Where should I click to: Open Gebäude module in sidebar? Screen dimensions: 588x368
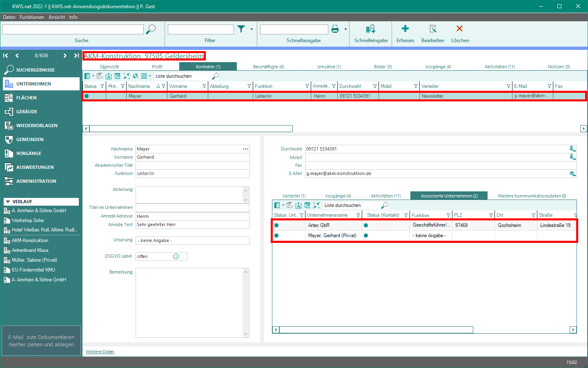coord(41,112)
